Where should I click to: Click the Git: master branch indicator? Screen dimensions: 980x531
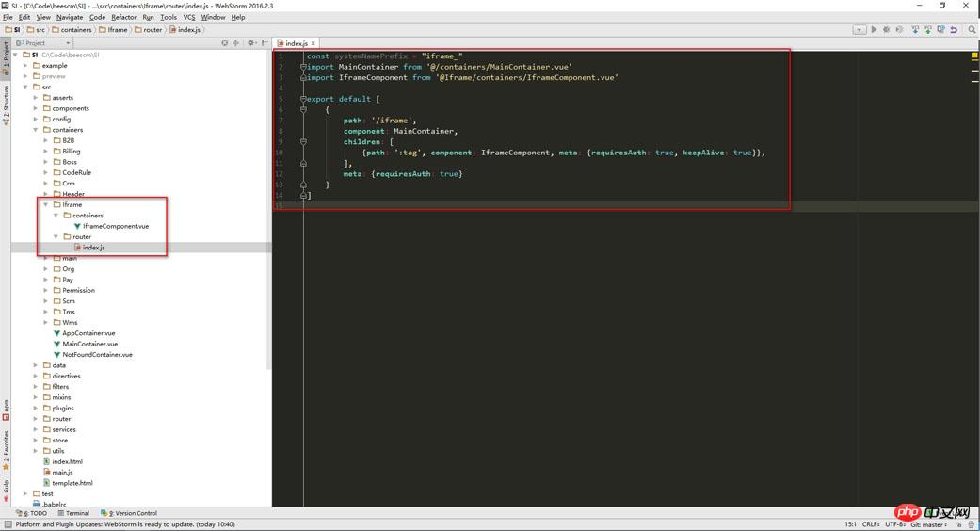[928, 524]
